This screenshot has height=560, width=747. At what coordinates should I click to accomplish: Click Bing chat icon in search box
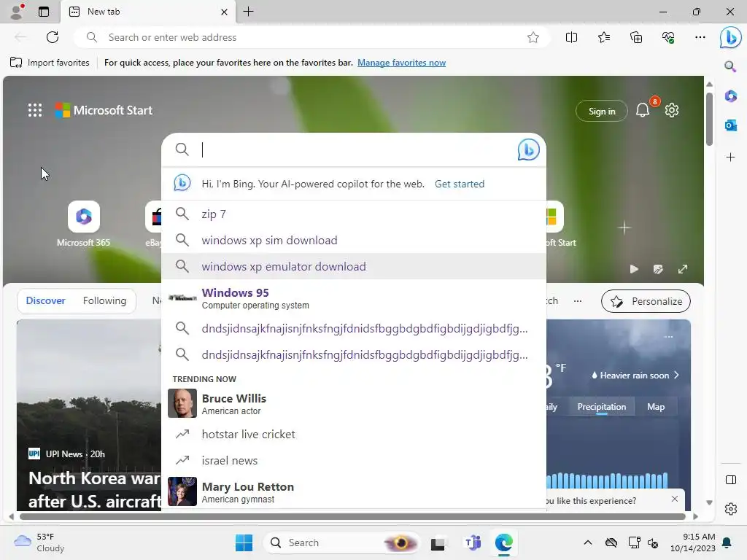click(x=528, y=149)
